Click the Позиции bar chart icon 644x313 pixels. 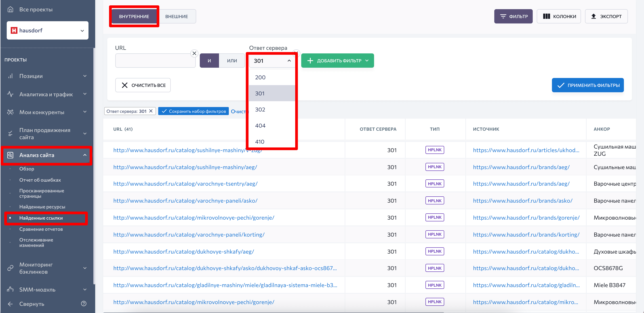[x=10, y=76]
